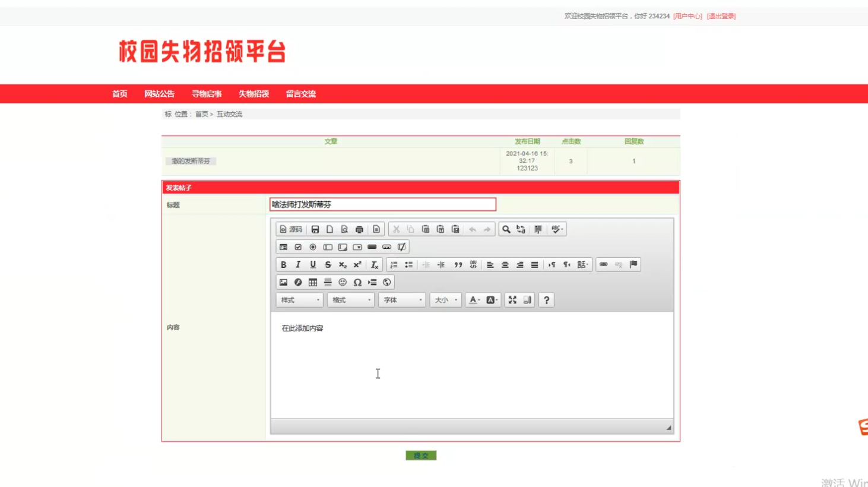Insert a form button element
The image size is (868, 487).
tap(372, 247)
